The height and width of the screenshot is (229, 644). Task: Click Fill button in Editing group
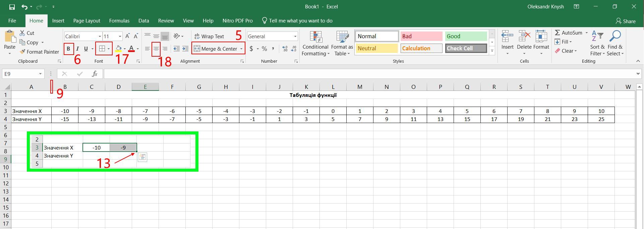click(563, 42)
